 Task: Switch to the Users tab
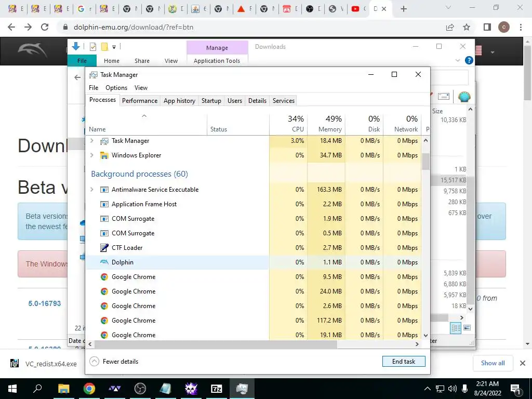[235, 101]
